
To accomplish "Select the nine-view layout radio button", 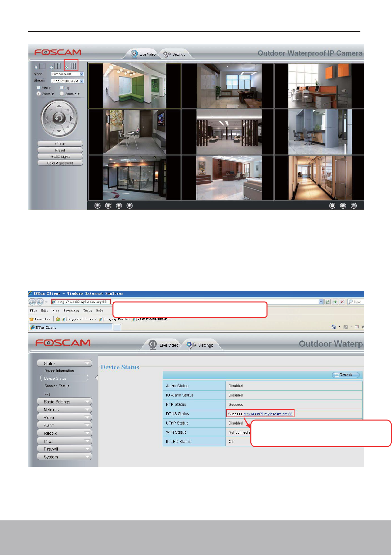I will pos(67,67).
